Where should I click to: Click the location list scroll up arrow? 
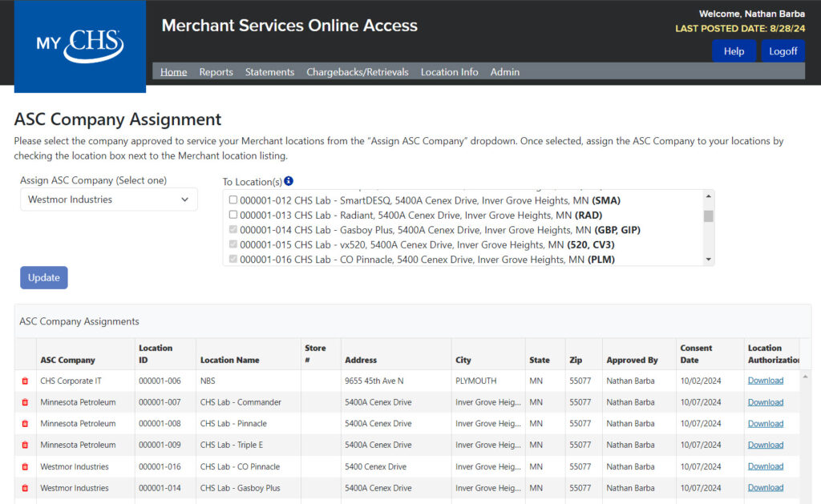[x=709, y=196]
